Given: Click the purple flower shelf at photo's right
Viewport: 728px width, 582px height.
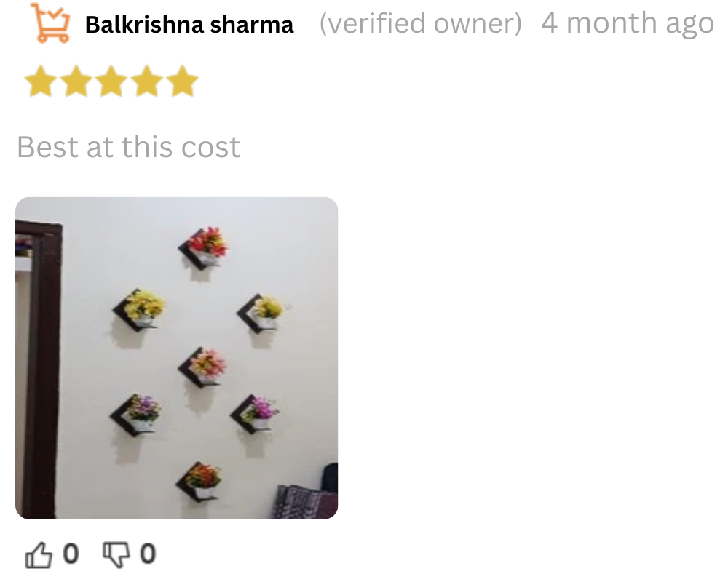Looking at the screenshot, I should point(254,413).
